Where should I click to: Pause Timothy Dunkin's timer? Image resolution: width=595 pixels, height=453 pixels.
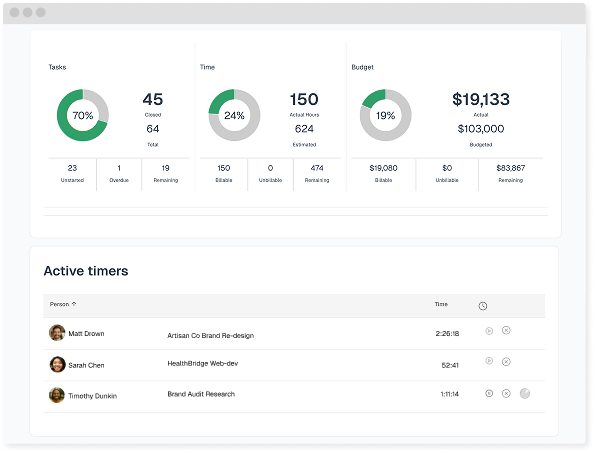point(489,393)
